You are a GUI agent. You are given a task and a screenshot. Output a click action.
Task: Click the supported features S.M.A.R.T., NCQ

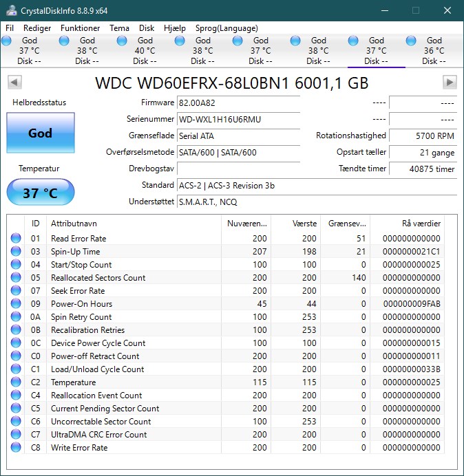tap(317, 202)
